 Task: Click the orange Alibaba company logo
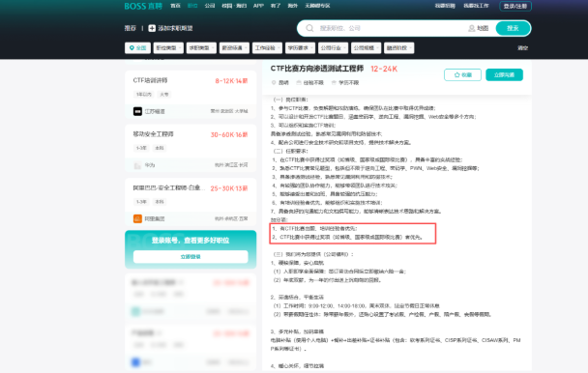pos(137,218)
